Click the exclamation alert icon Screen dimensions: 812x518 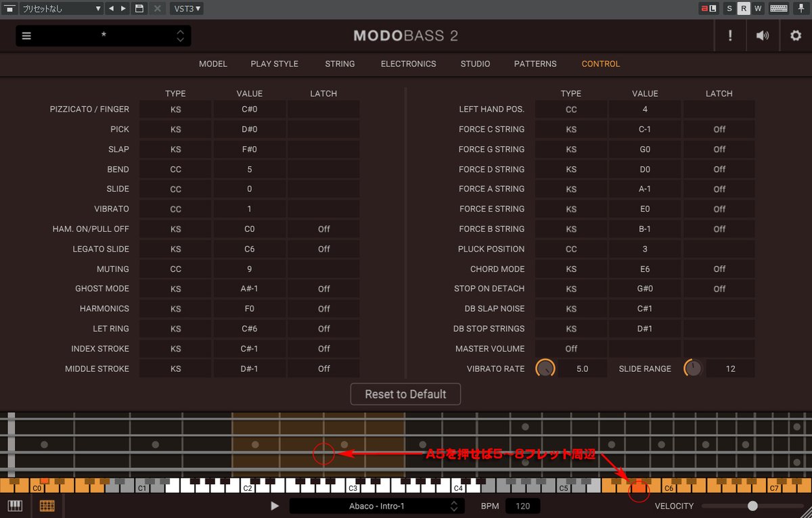(x=730, y=36)
